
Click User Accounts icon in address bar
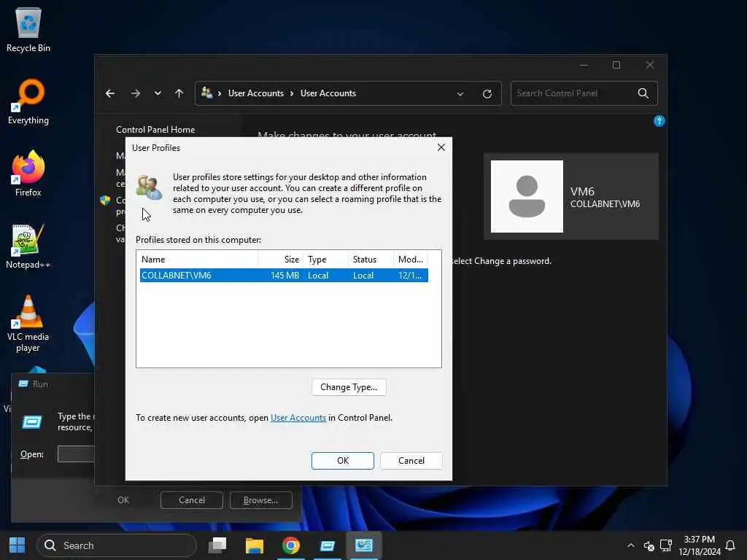point(206,93)
